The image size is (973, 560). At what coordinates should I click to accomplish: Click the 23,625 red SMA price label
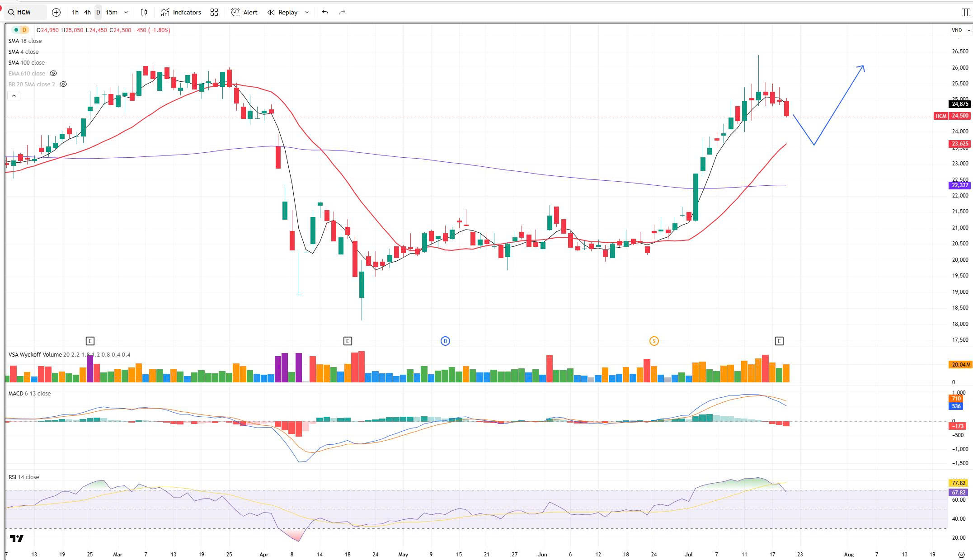959,144
